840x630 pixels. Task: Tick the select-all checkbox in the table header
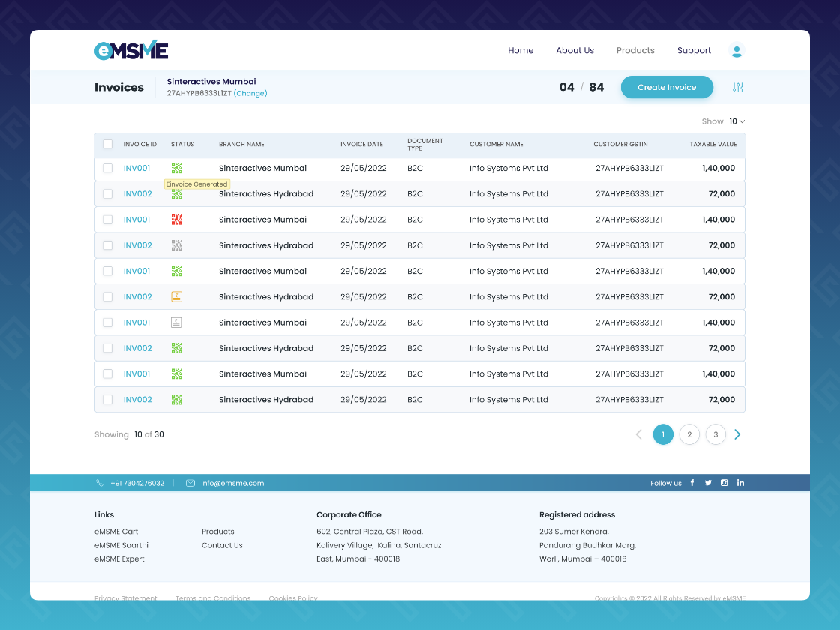108,144
